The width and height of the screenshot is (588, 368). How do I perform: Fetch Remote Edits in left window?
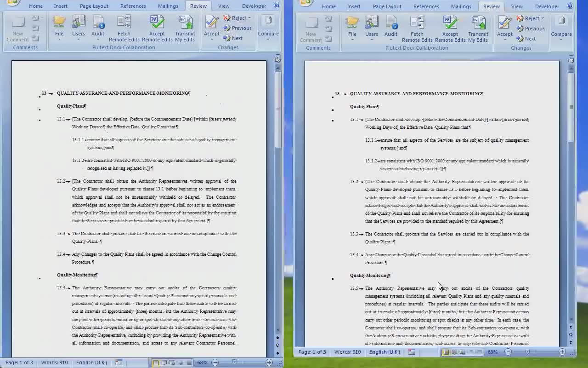coord(124,29)
